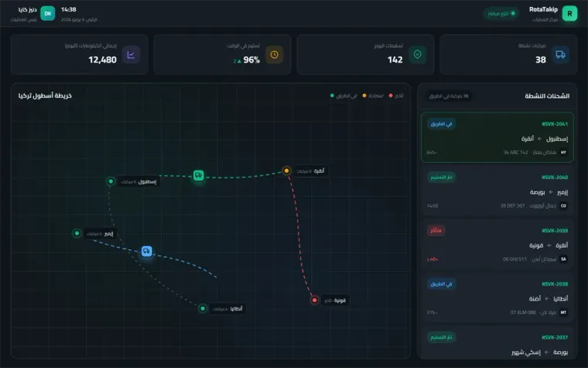
Task: Toggle the live tracking status pill
Action: tap(501, 13)
